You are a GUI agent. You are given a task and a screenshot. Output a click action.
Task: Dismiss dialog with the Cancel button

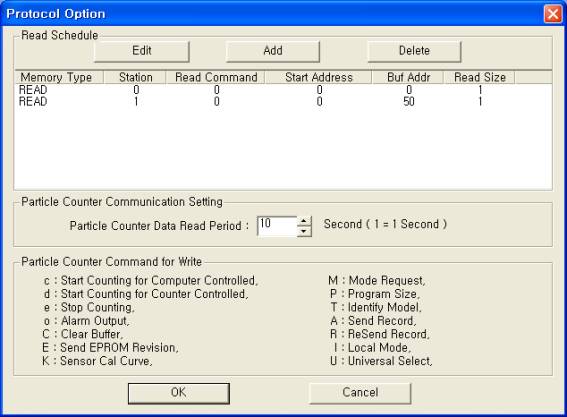point(360,393)
